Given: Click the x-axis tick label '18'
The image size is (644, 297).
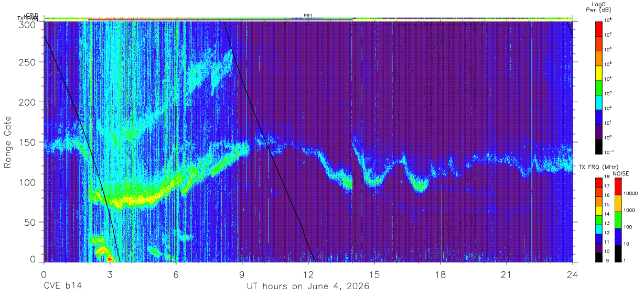Looking at the screenshot, I should tap(441, 274).
